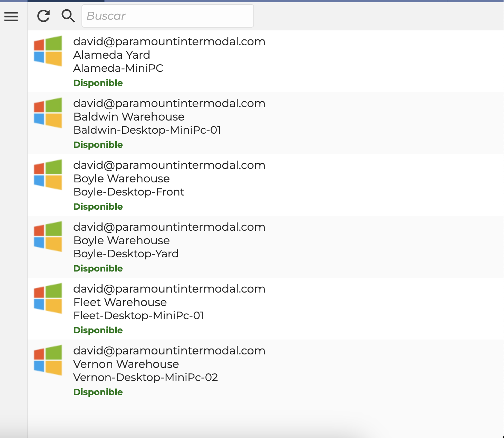This screenshot has height=438, width=504.
Task: Click Boyle Warehouse label above Boyle-Desktop-Yard
Action: coord(122,240)
